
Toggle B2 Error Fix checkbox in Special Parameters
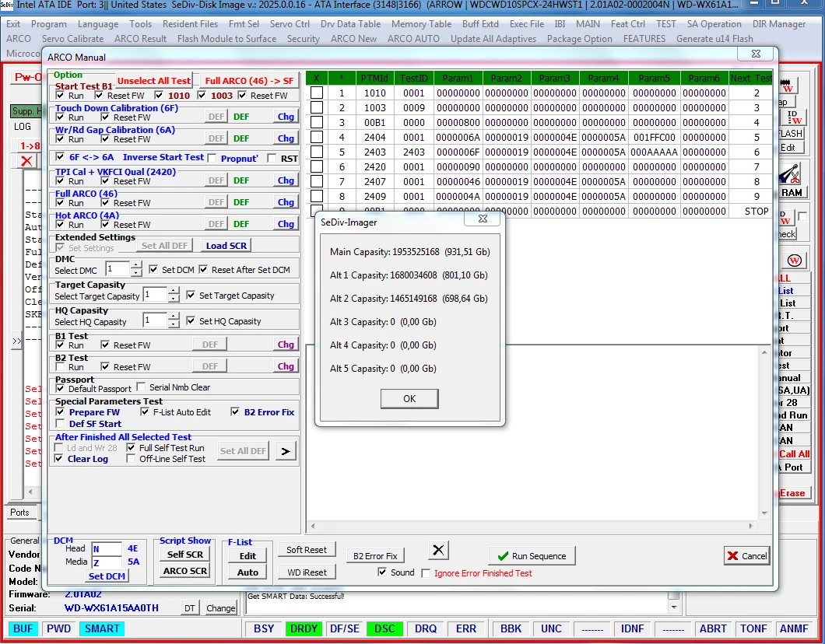point(235,411)
